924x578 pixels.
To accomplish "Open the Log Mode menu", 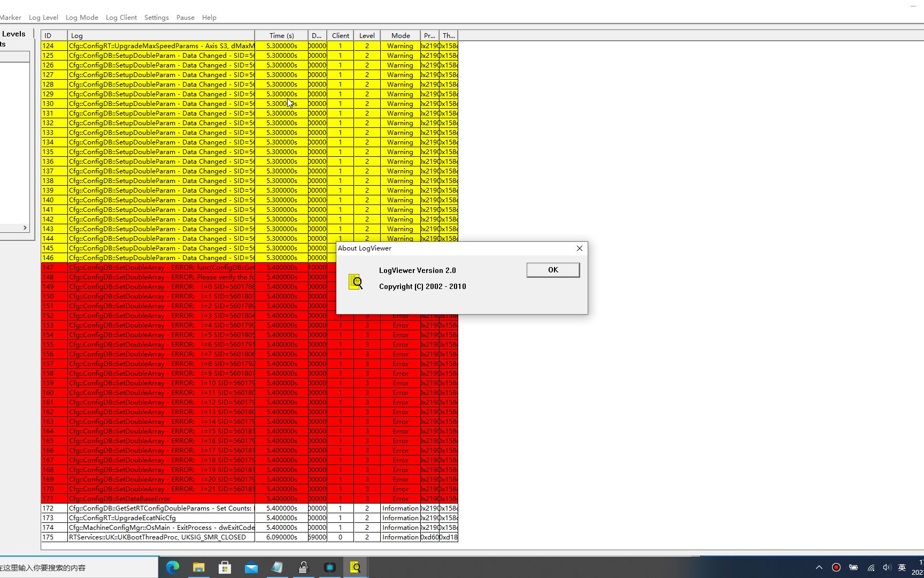I will 82,18.
